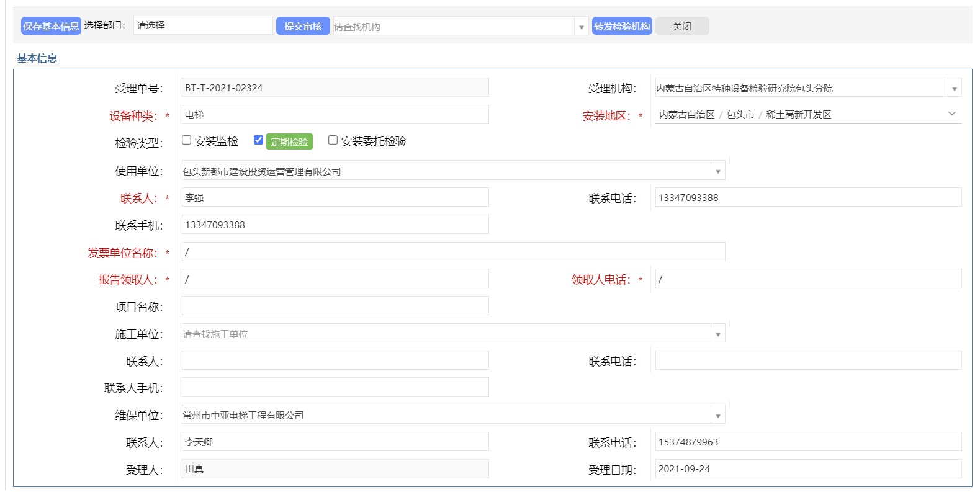Click the 联系电话 field 15374879963
The height and width of the screenshot is (492, 980).
(x=809, y=442)
